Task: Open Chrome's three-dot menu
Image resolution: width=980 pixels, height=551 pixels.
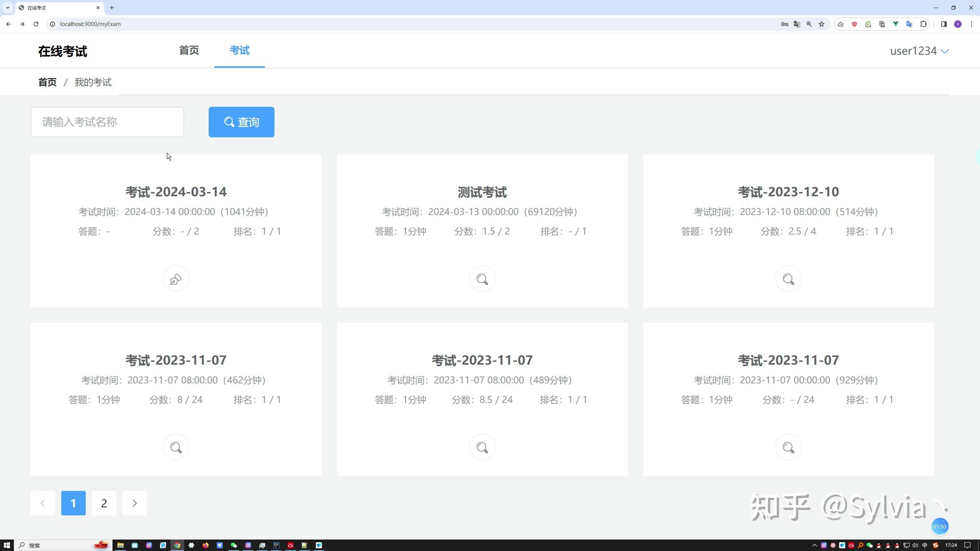Action: tap(971, 24)
